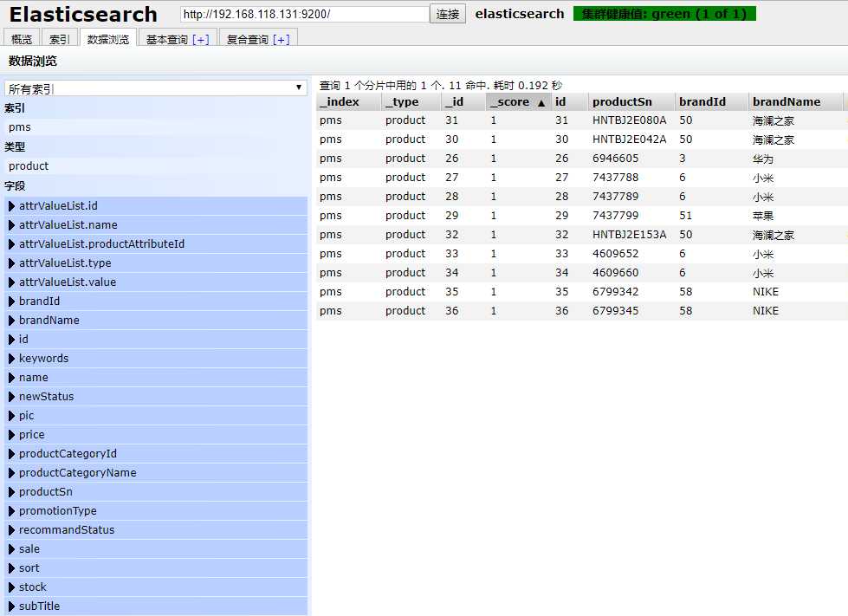Click the Elasticsearch URL address field
Viewport: 848px width, 616px height.
[305, 14]
